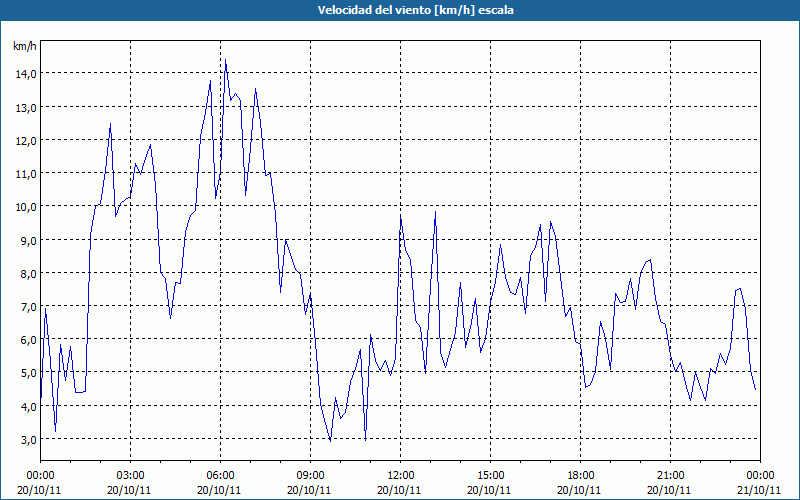Screen dimensions: 800x500
Task: Select the '7,0' y-axis label
Action: coord(28,307)
